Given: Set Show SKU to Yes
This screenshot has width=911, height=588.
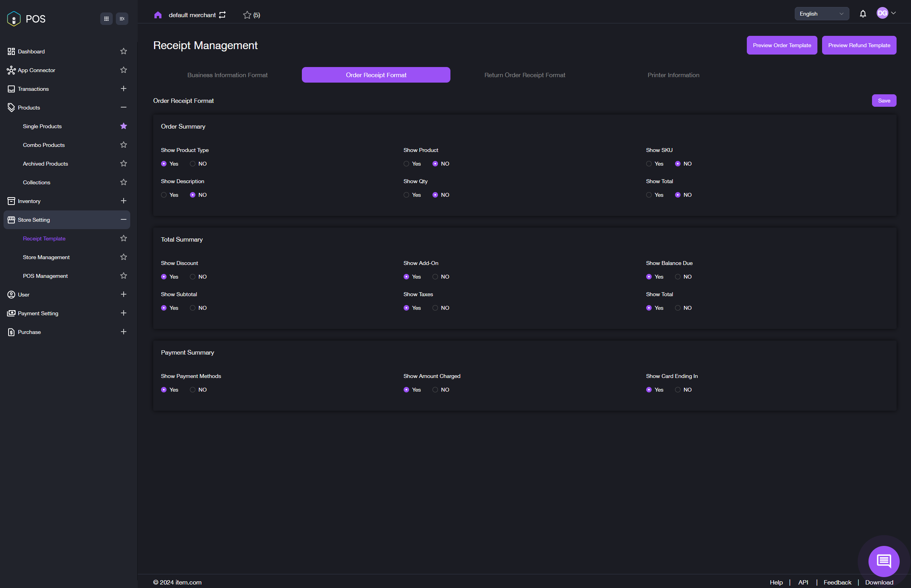Looking at the screenshot, I should pos(649,164).
